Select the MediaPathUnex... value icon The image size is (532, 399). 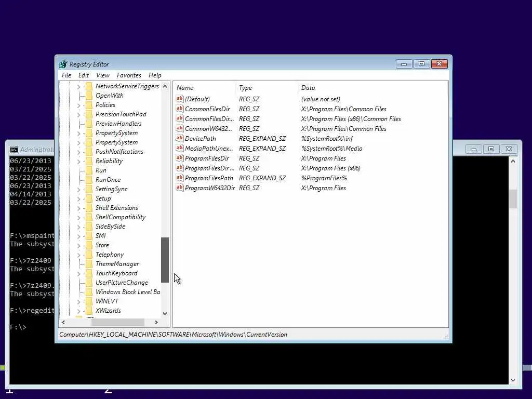point(179,148)
